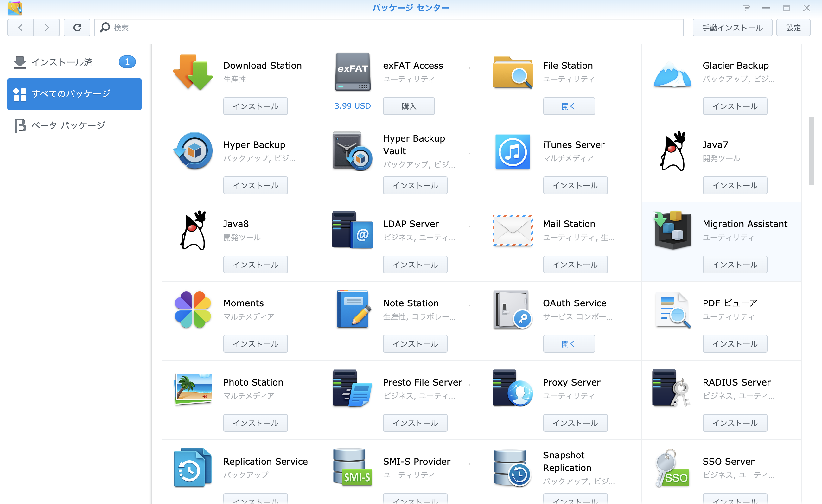Open the help question mark in title bar
This screenshot has height=504, width=822.
(x=746, y=8)
